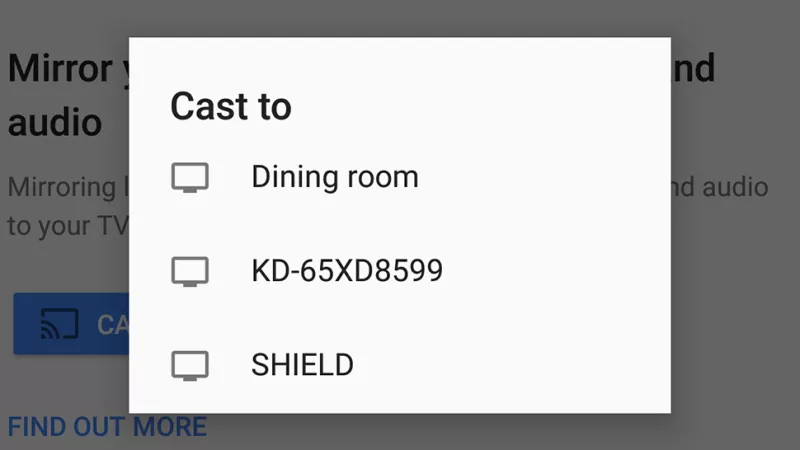The image size is (800, 450).
Task: Click the Cast to dialog title
Action: 231,106
